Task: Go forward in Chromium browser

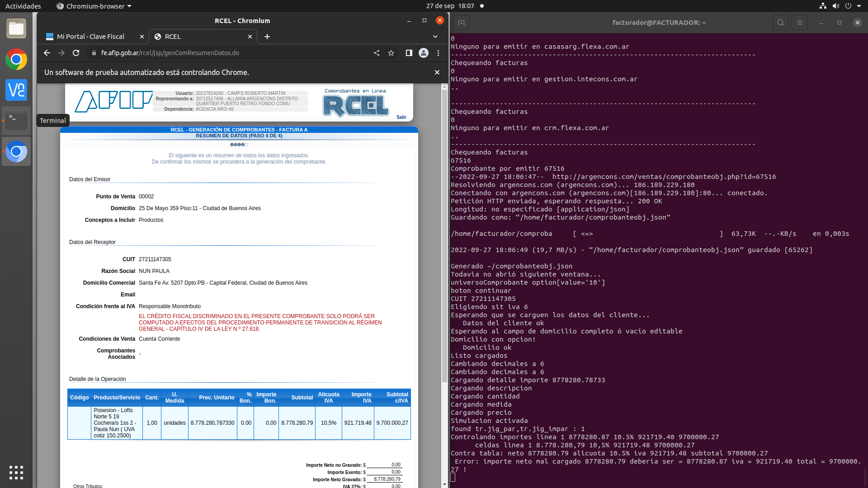Action: click(61, 53)
